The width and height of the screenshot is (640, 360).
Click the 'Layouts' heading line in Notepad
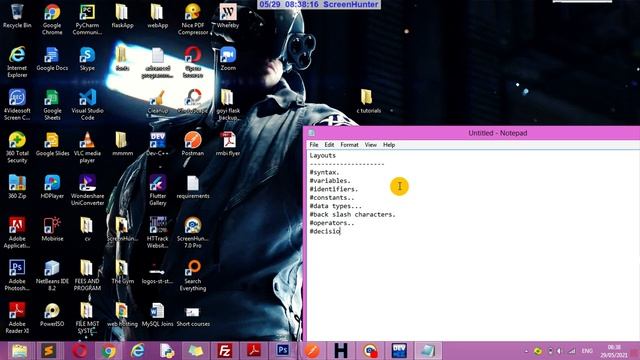(322, 156)
